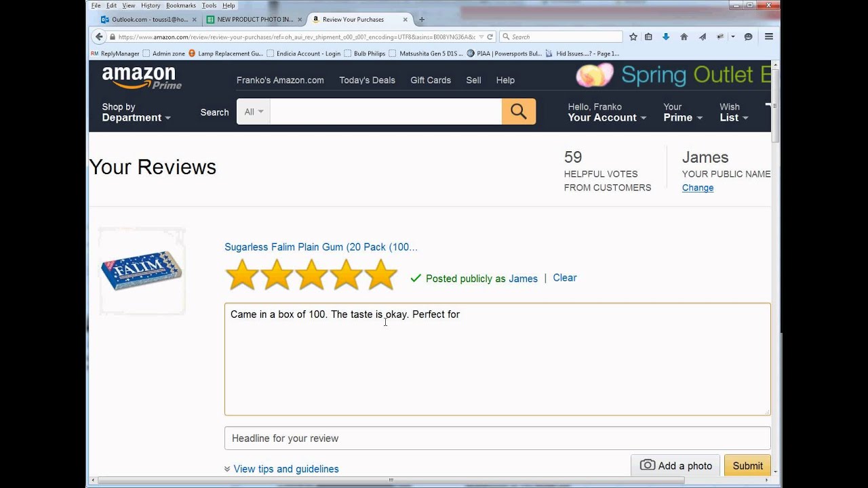The height and width of the screenshot is (488, 868).
Task: Close the NEW PRODUCT PHOTO tab
Action: click(x=300, y=20)
